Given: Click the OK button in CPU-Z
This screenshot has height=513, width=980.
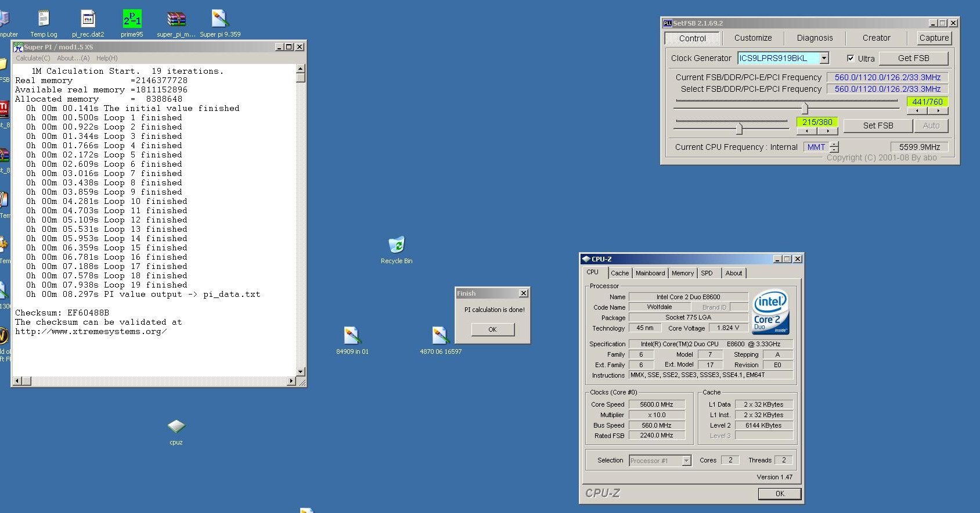Looking at the screenshot, I should (x=780, y=494).
